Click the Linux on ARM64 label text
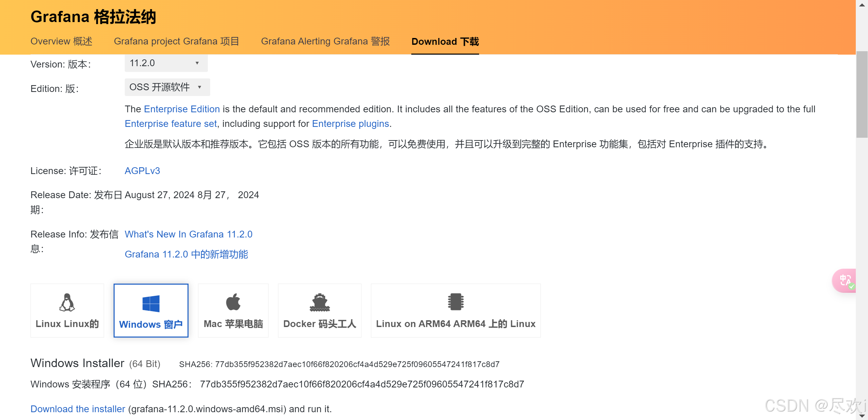 point(456,324)
